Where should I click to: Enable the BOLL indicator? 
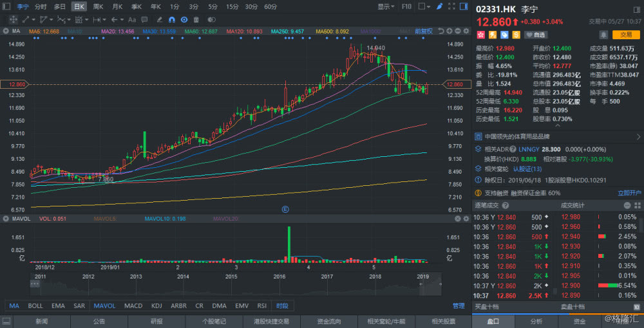pos(35,306)
